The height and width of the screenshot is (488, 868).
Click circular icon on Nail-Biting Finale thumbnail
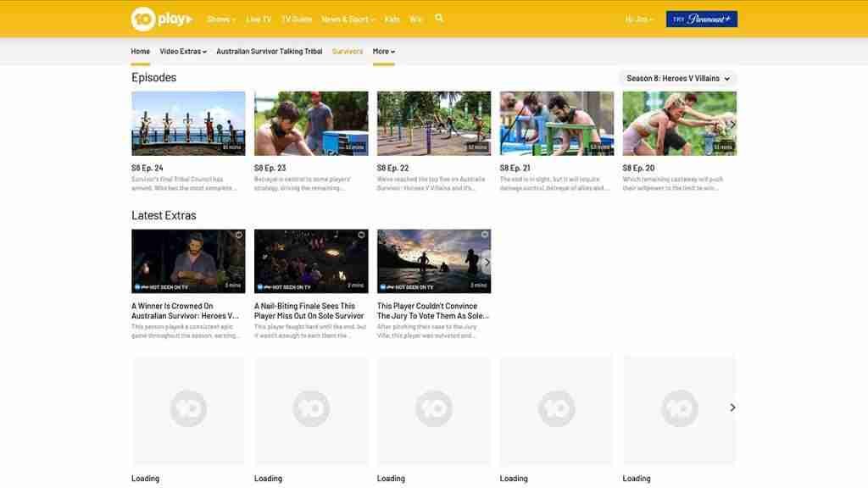pyautogui.click(x=361, y=236)
